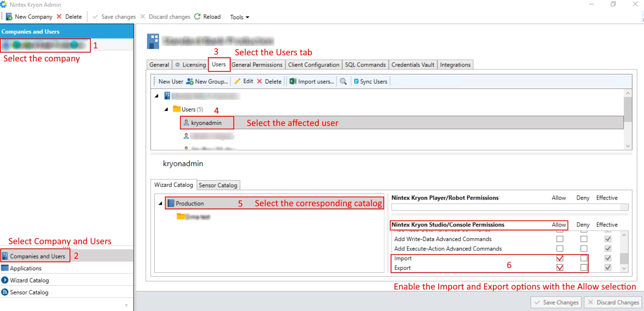This screenshot has width=644, height=311.
Task: Click the sidebar overflow arrow at bottom
Action: pos(126,305)
